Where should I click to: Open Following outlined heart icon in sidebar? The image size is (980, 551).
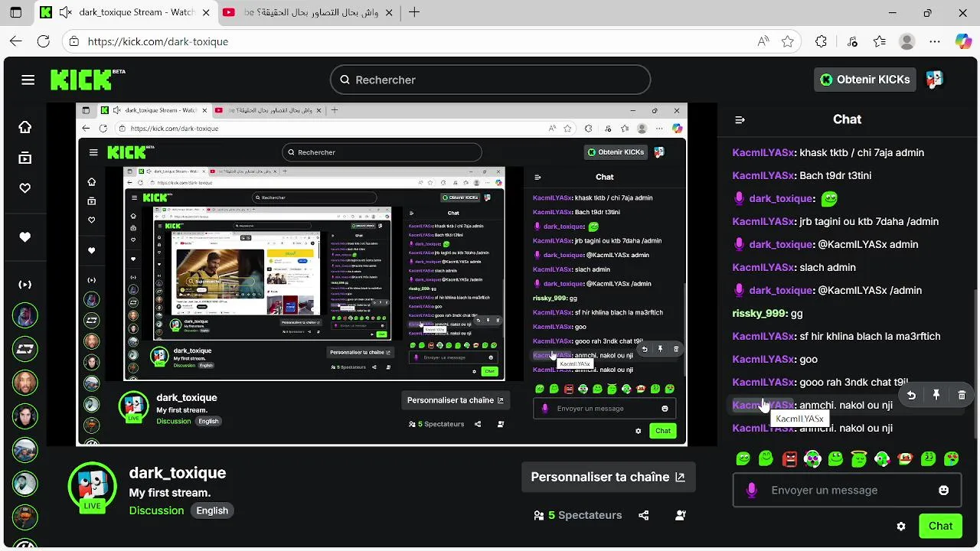coord(25,187)
